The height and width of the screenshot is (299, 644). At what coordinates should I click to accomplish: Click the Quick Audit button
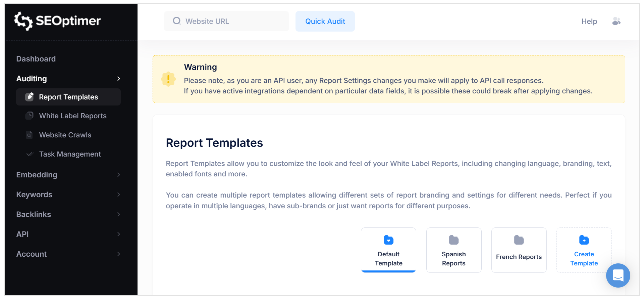325,21
